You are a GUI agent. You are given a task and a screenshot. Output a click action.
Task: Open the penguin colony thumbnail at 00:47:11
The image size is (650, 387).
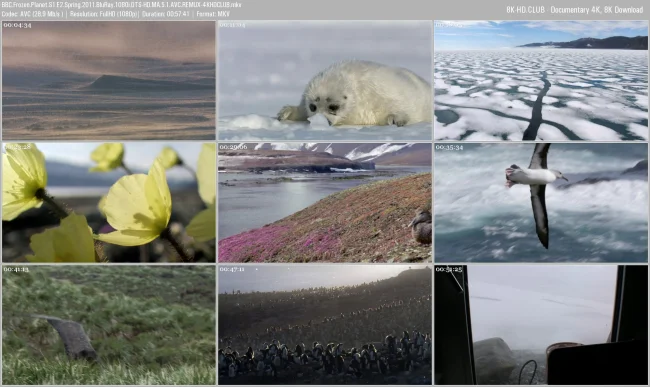point(325,325)
